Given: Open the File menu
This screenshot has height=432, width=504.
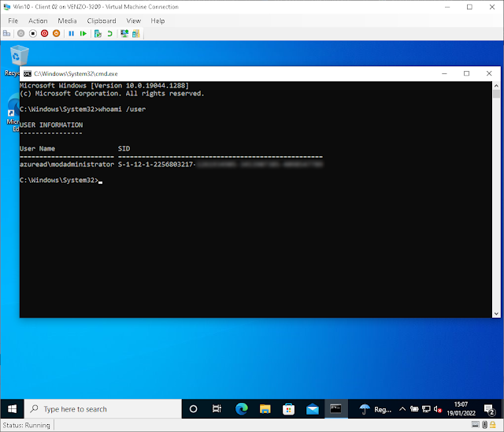Looking at the screenshot, I should [13, 21].
